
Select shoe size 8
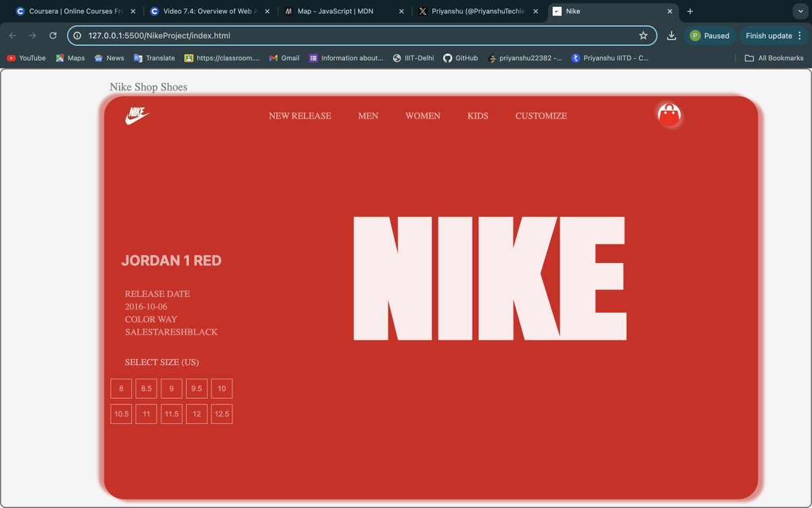coord(121,389)
